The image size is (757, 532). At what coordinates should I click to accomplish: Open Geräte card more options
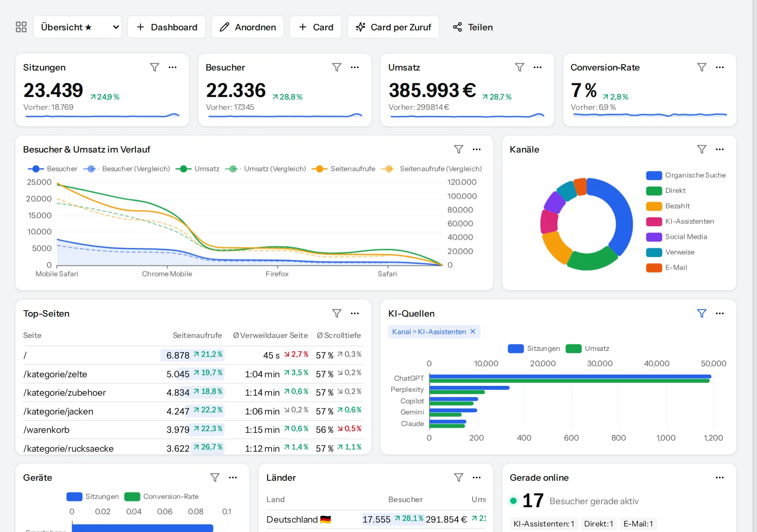[x=233, y=477]
